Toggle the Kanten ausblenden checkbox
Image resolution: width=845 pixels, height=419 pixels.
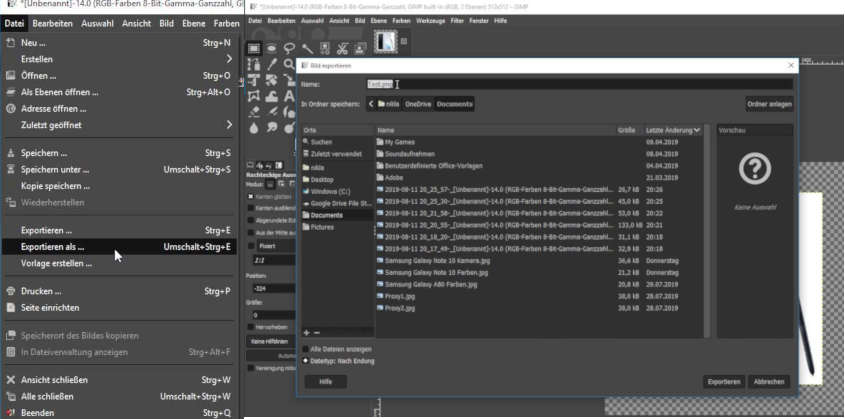[251, 208]
